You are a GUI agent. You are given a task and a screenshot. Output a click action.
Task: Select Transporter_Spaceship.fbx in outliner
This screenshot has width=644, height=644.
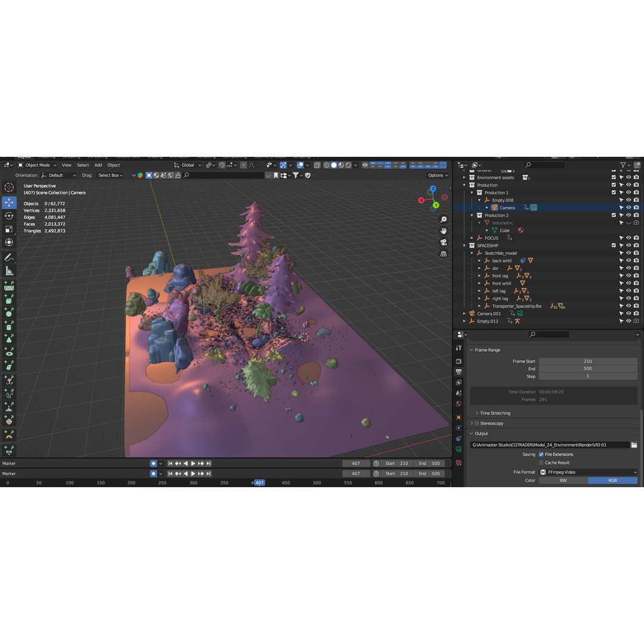(x=516, y=306)
